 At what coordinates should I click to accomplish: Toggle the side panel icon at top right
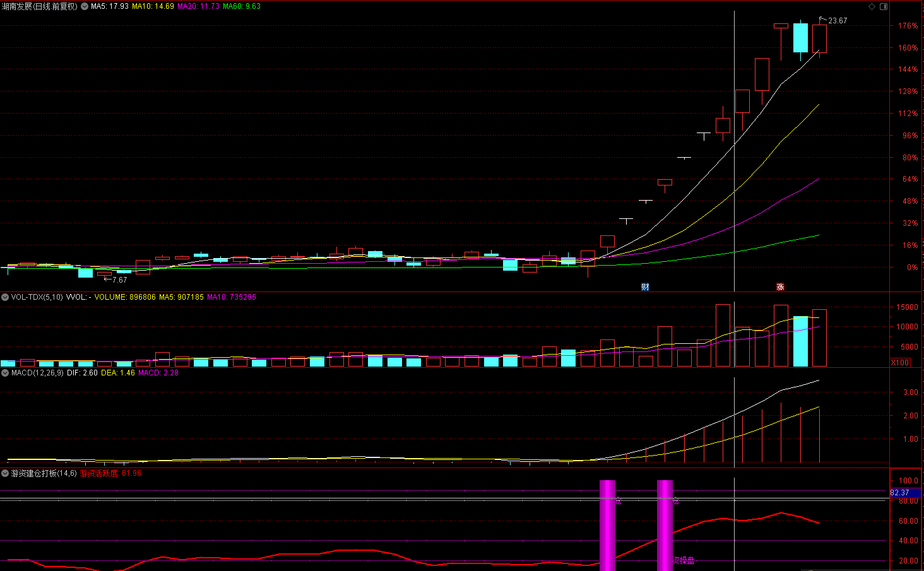click(884, 6)
